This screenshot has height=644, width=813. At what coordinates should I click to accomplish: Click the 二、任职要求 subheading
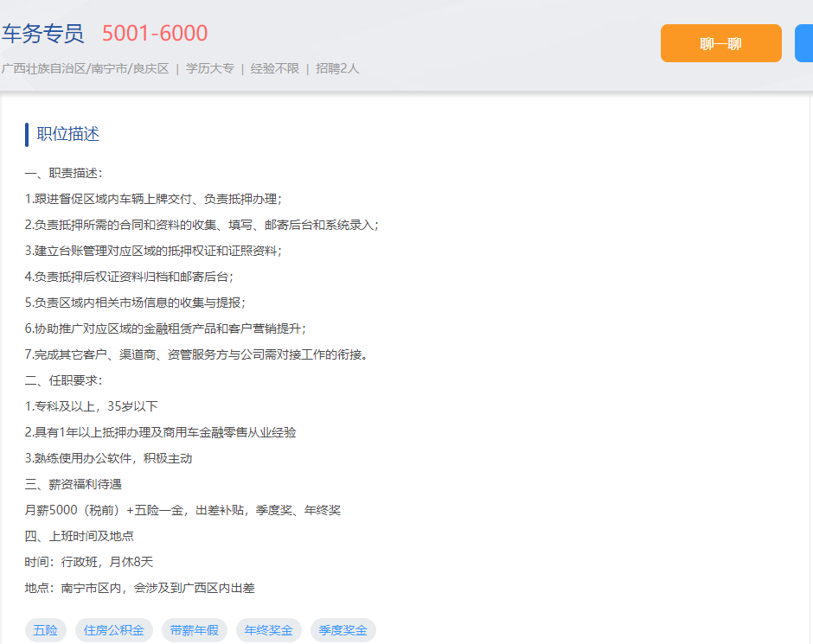64,380
